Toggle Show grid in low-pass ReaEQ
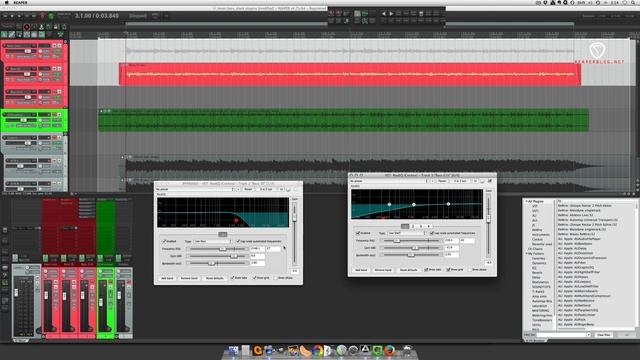Image resolution: width=640 pixels, height=360 pixels. pos(254,278)
